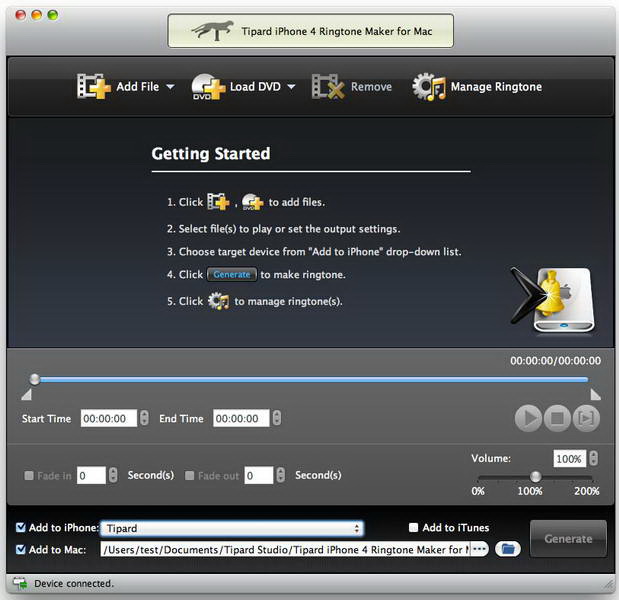Screen dimensions: 619x600
Task: Click the large Generate button
Action: coord(568,539)
